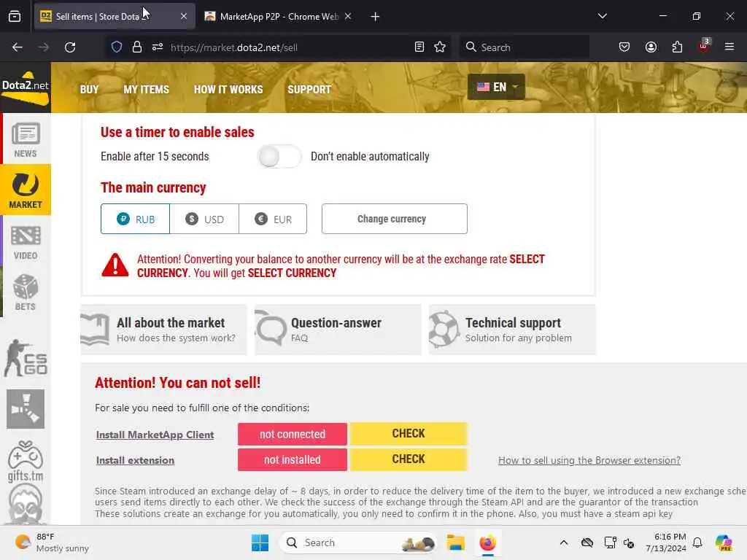Toggle reader view icon

(419, 47)
